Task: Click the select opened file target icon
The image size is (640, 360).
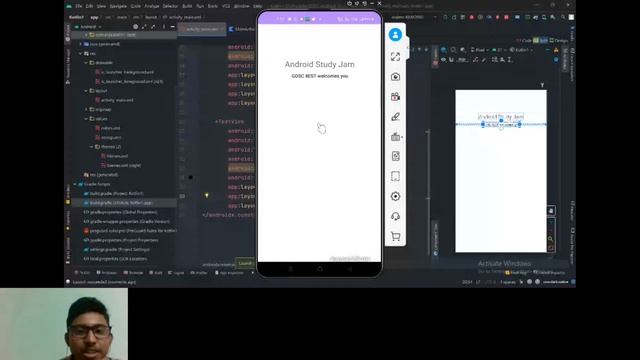Action: 136,27
